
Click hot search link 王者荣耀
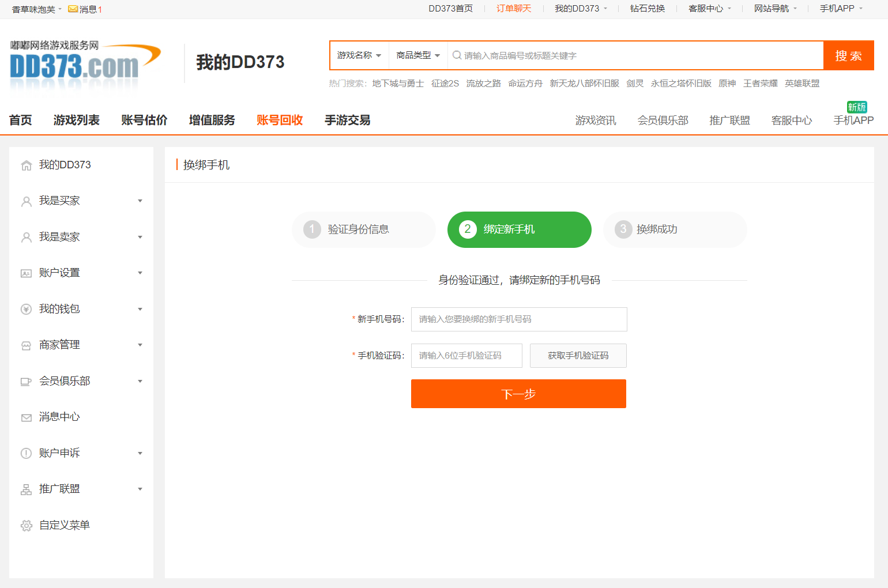[x=761, y=84]
